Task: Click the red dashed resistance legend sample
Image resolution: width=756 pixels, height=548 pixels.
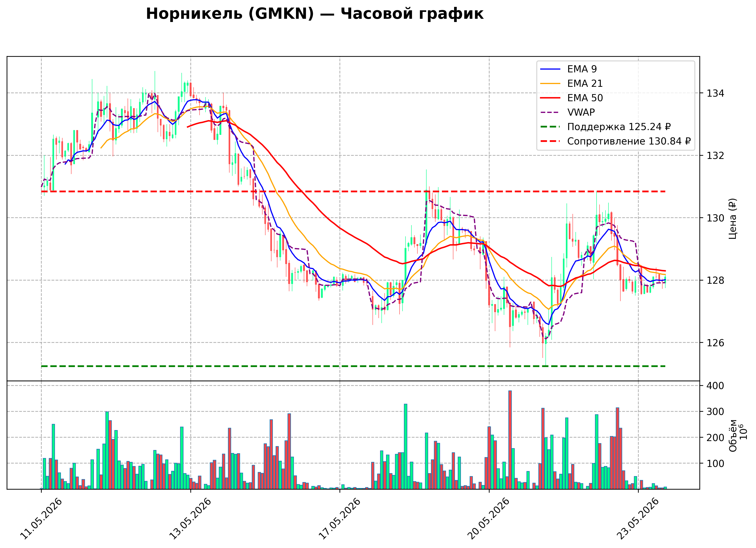Action: pos(550,141)
